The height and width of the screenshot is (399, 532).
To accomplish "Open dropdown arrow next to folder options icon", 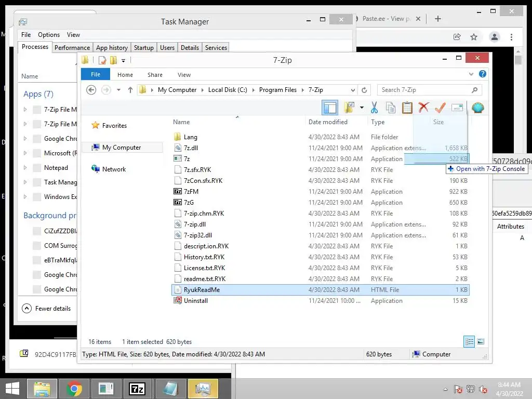I will 362,108.
